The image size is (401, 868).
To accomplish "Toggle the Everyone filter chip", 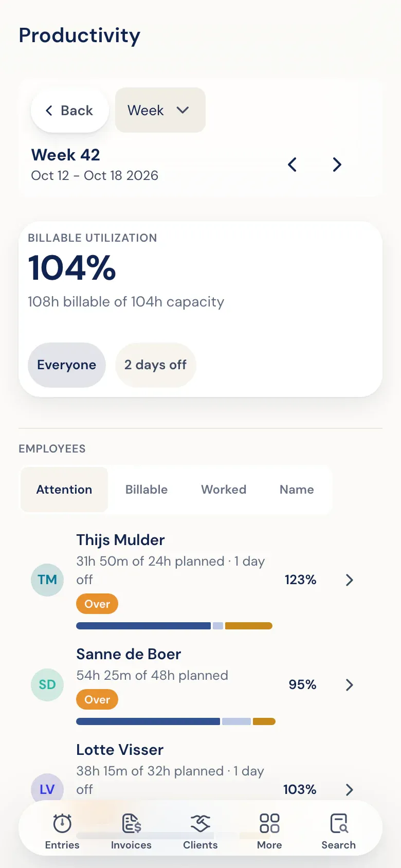I will tap(67, 365).
